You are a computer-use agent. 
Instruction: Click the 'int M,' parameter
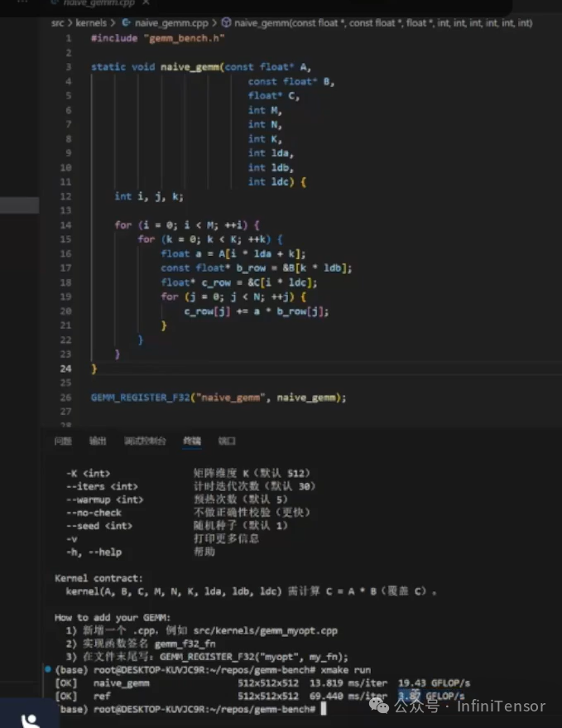click(x=265, y=110)
